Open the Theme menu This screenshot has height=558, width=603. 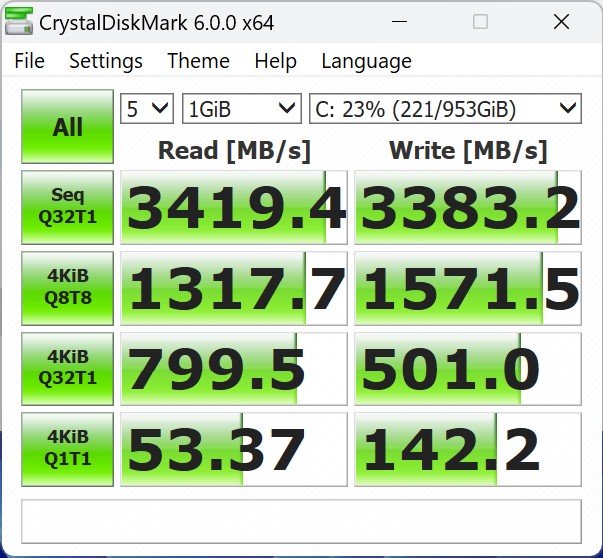point(198,61)
